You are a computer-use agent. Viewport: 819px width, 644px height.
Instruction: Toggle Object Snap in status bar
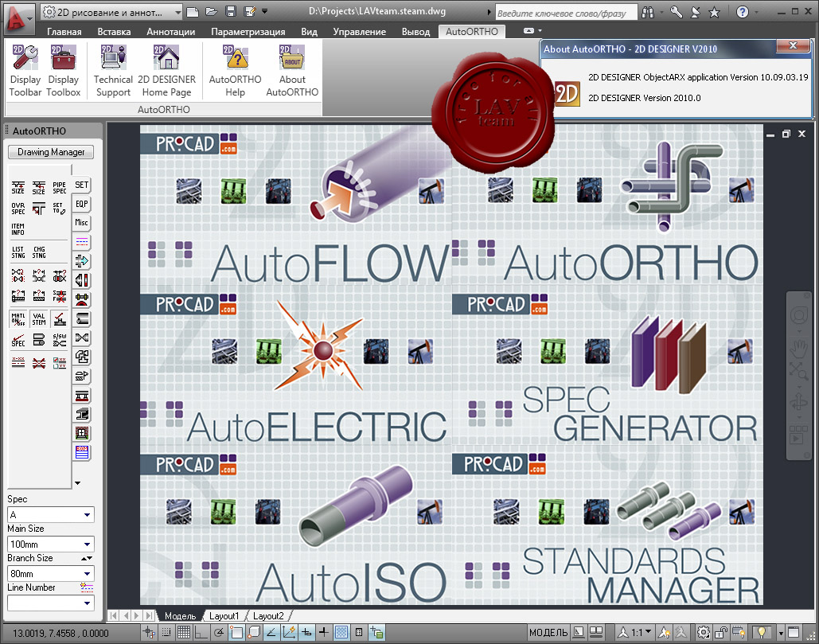click(236, 633)
